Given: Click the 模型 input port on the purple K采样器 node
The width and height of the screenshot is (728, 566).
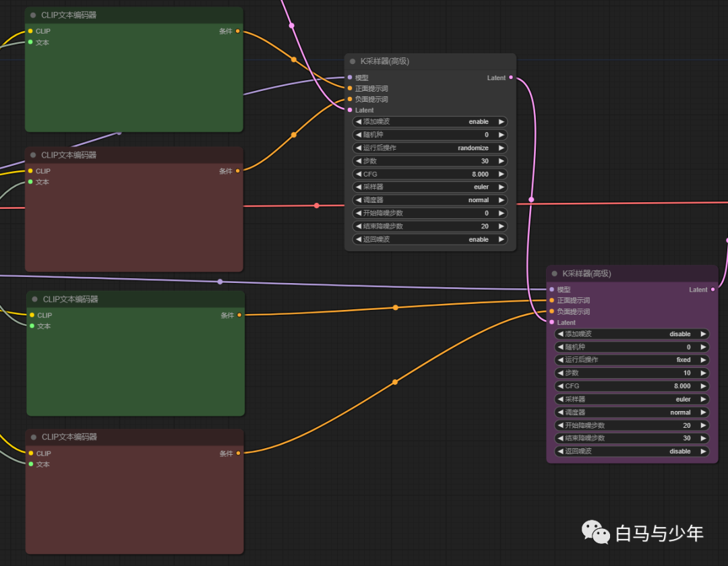Looking at the screenshot, I should [551, 289].
